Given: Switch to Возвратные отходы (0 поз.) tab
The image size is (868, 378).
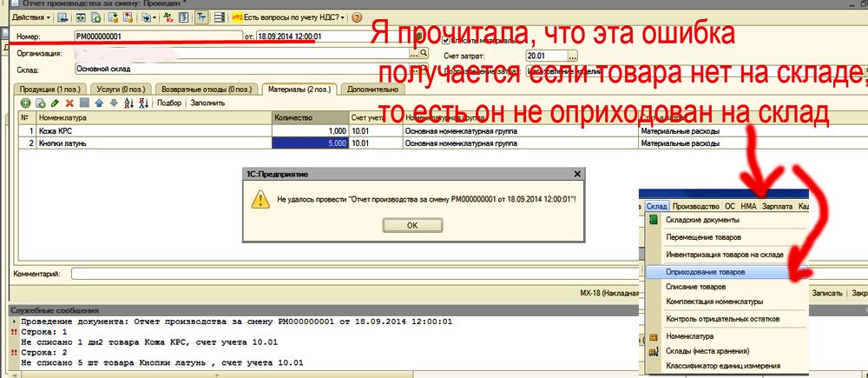Looking at the screenshot, I should (206, 89).
